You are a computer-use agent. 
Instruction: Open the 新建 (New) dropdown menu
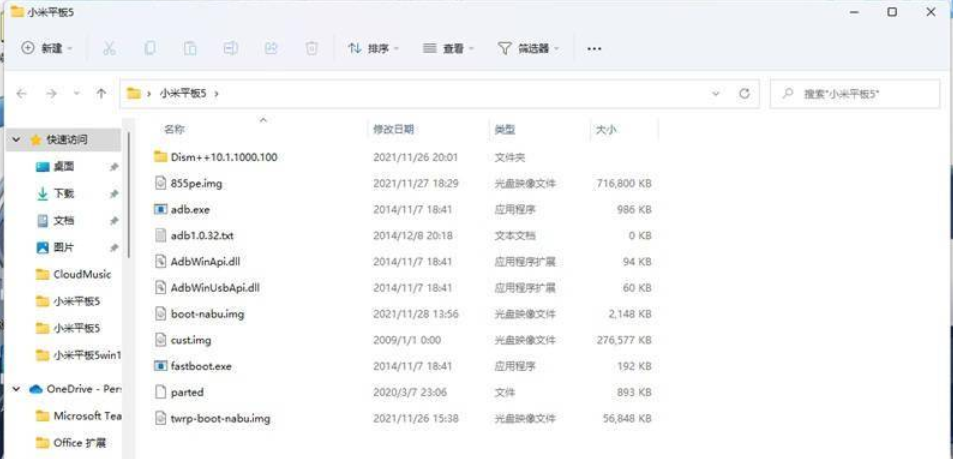pyautogui.click(x=48, y=48)
